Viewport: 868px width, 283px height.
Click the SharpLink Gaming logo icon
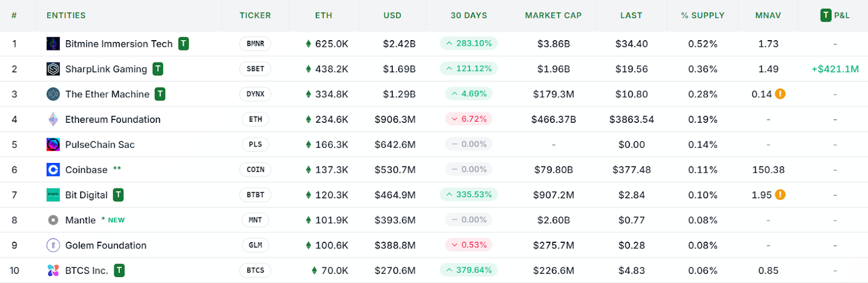(53, 69)
